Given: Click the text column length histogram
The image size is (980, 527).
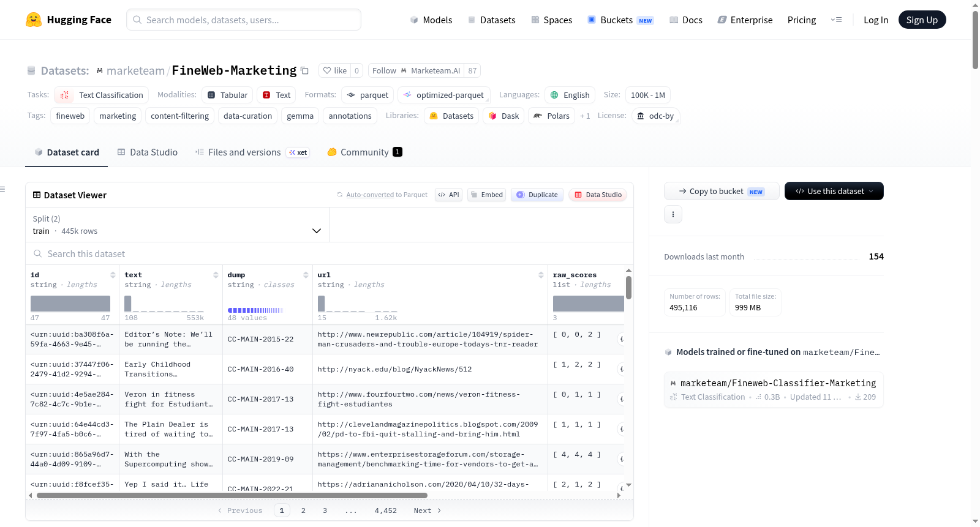Looking at the screenshot, I should pos(164,304).
